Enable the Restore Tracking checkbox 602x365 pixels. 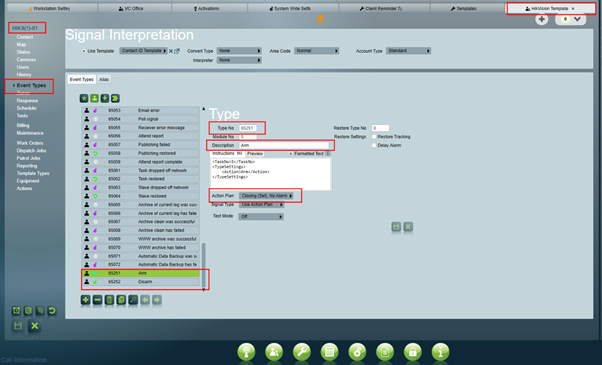click(374, 137)
